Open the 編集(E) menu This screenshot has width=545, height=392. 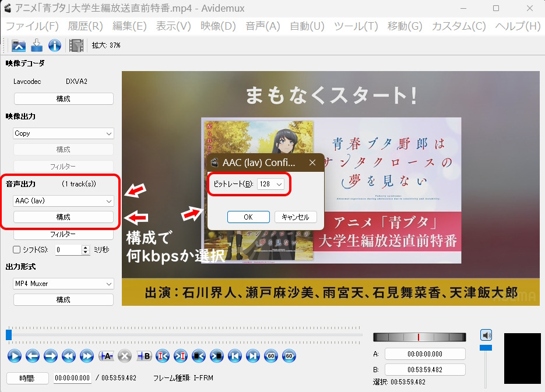point(129,26)
